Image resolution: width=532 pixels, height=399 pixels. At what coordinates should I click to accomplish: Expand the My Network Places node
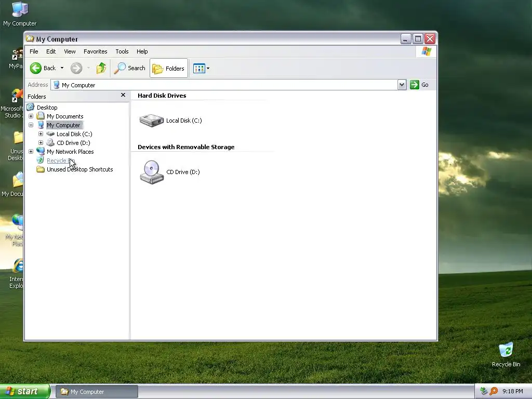tap(31, 152)
